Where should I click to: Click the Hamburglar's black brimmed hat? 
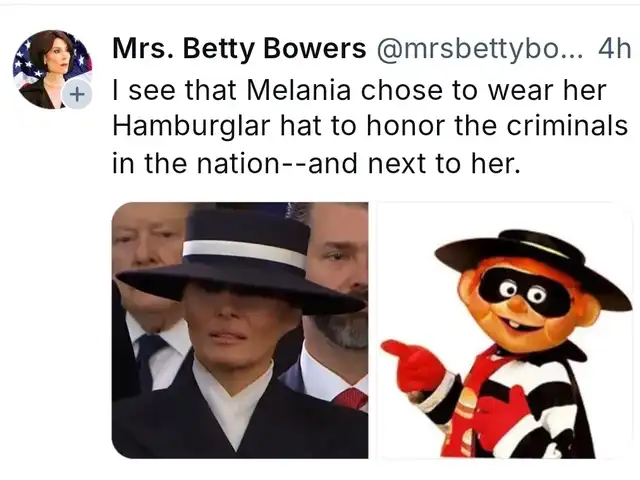click(x=533, y=263)
